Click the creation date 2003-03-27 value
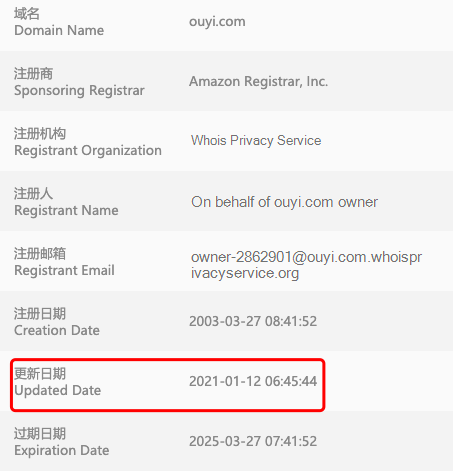 click(253, 321)
